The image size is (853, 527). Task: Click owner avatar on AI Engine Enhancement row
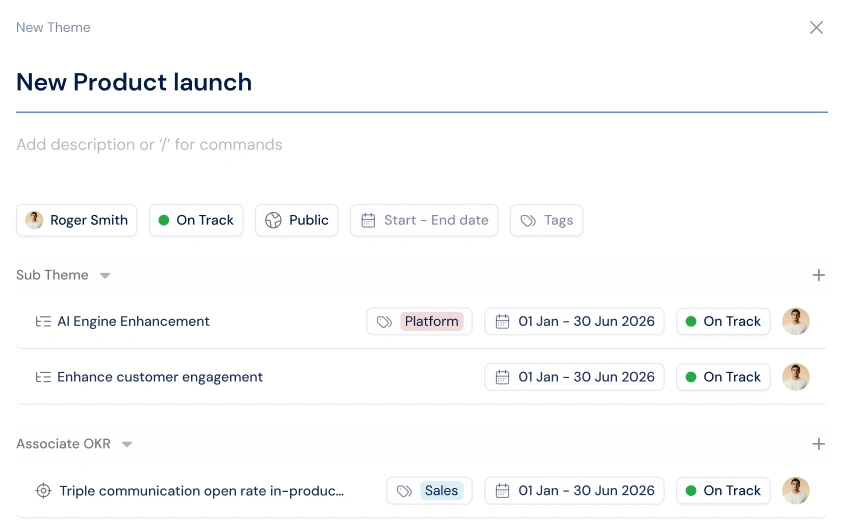(795, 321)
